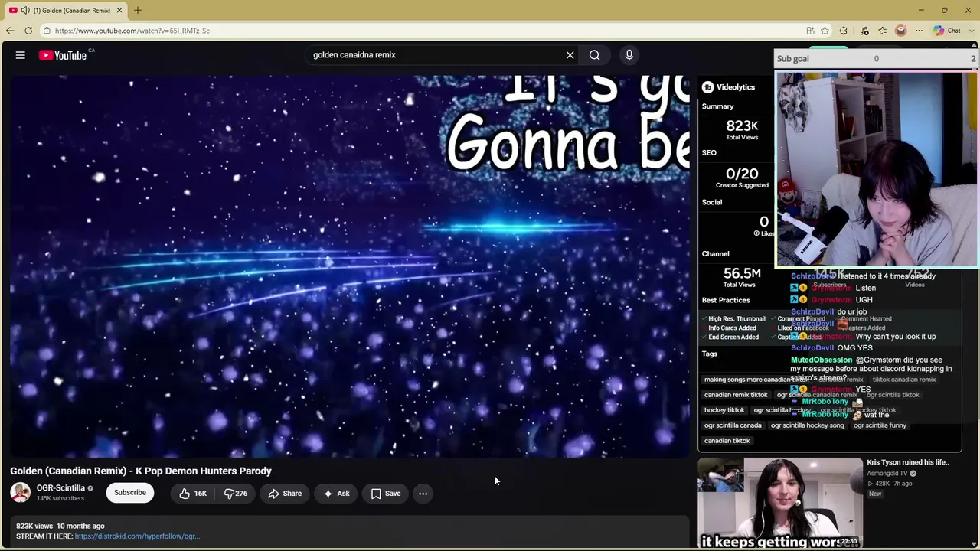
Task: Open the OGR-Scintilla channel avatar
Action: pyautogui.click(x=21, y=493)
